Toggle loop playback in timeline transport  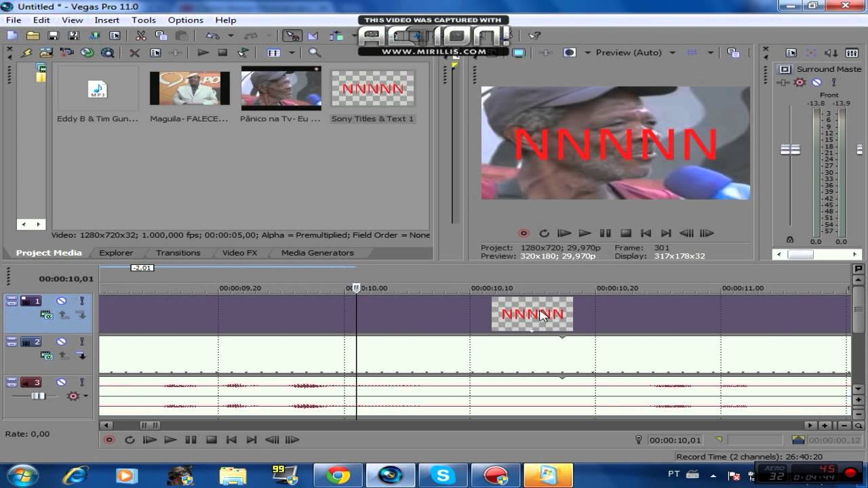pyautogui.click(x=130, y=440)
